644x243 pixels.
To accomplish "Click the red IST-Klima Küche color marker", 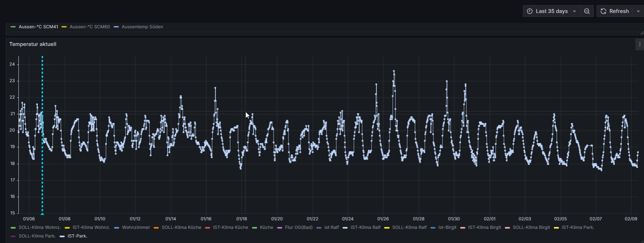I will pyautogui.click(x=208, y=228).
